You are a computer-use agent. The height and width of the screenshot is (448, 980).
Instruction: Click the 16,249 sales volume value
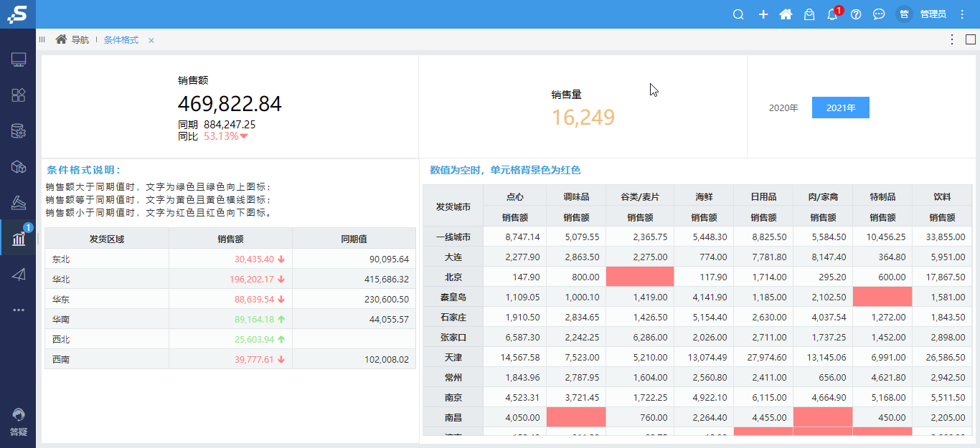coord(583,118)
